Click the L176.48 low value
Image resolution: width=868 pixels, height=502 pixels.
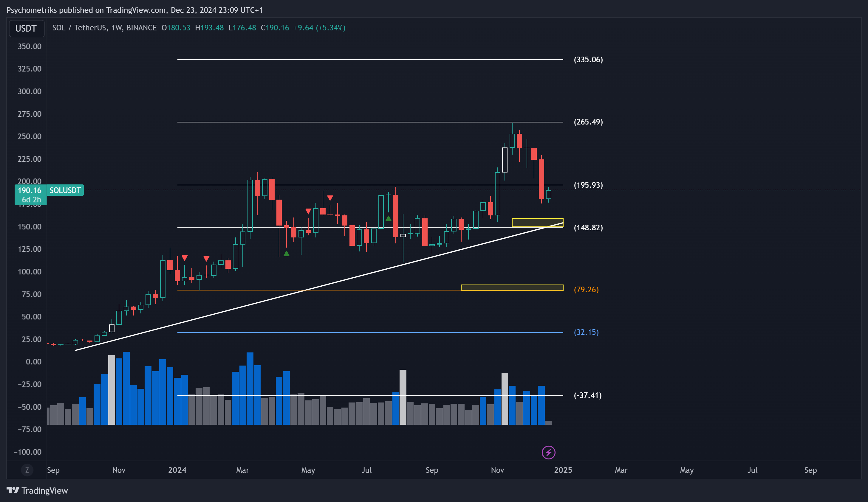[x=242, y=27]
